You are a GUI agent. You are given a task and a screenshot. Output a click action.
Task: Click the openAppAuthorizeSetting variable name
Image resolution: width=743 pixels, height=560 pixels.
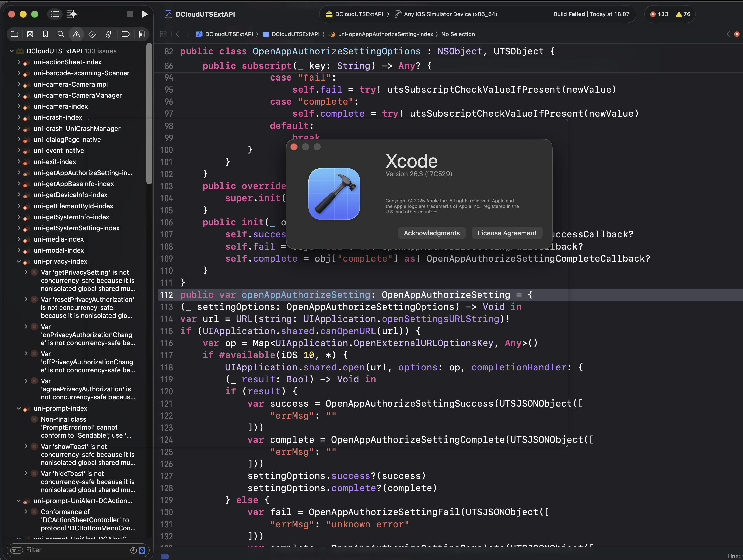[306, 295]
